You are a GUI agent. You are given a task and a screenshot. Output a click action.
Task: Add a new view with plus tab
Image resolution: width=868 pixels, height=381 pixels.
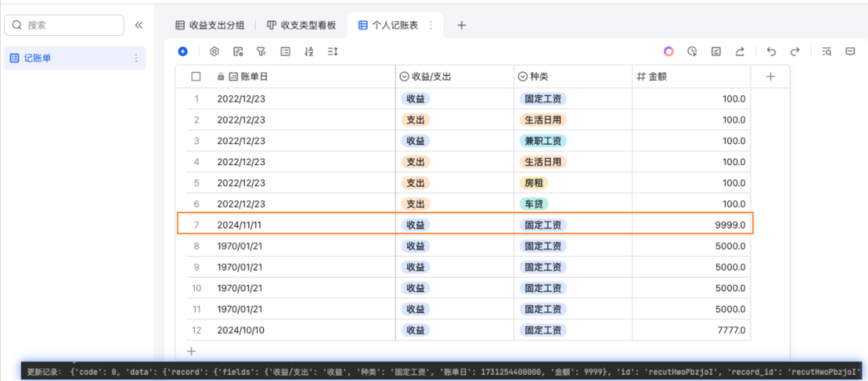(462, 25)
